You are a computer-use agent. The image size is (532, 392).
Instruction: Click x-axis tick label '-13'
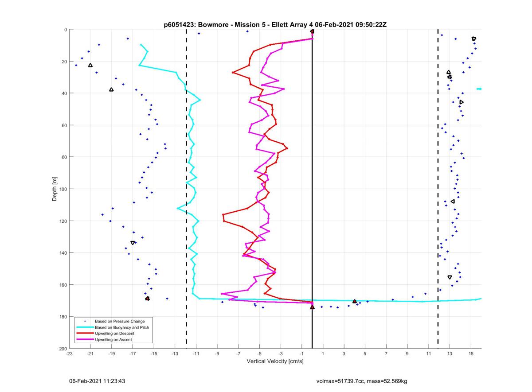pos(175,353)
